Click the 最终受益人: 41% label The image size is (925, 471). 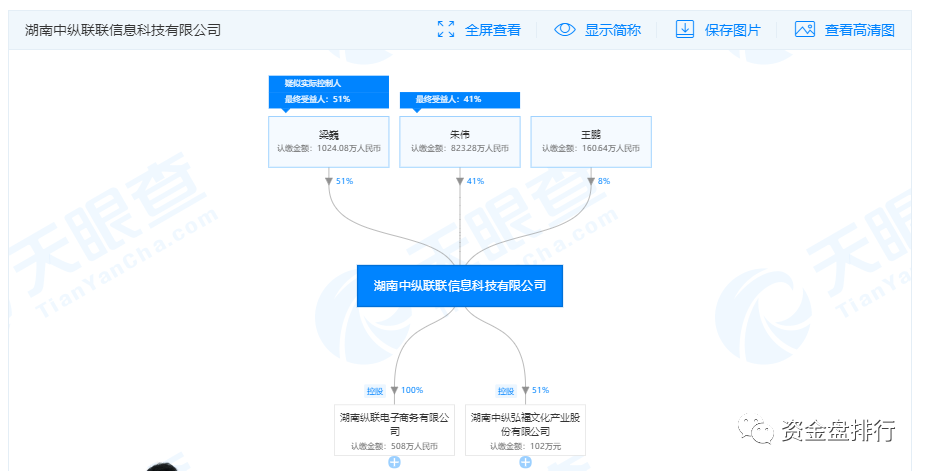448,99
